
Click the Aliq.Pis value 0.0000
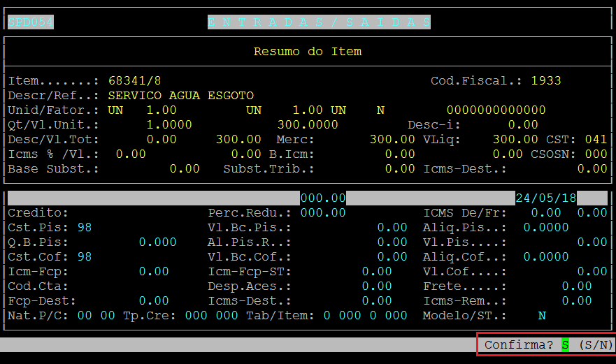546,227
